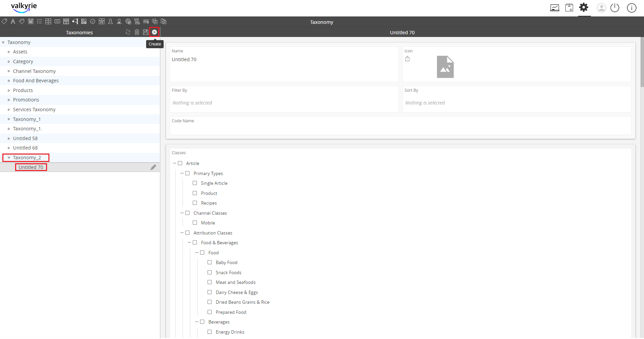Check the Recipes checkbox

[x=195, y=203]
